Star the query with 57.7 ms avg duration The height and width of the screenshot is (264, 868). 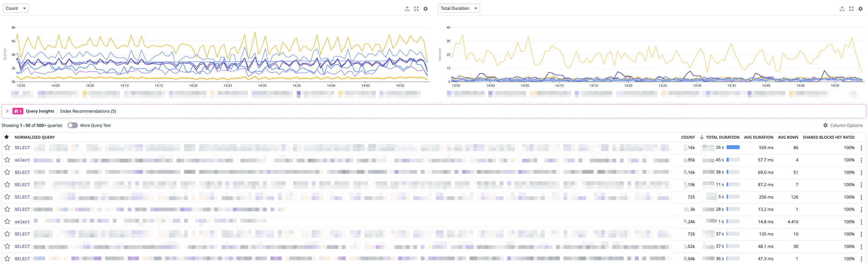(7, 160)
